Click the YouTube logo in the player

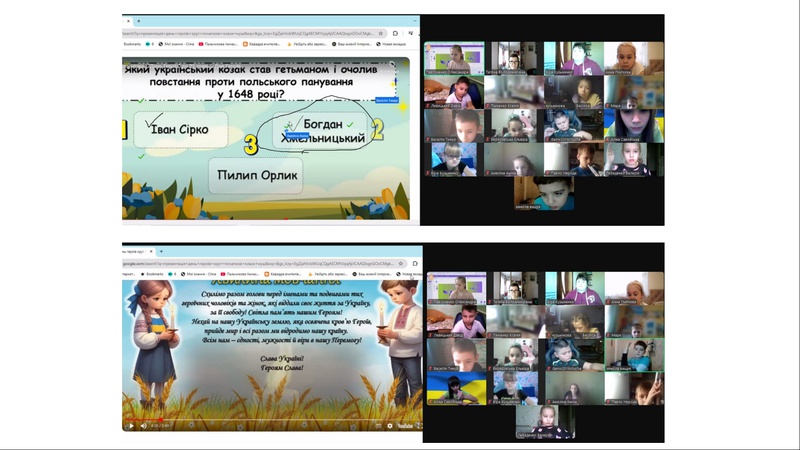(405, 426)
